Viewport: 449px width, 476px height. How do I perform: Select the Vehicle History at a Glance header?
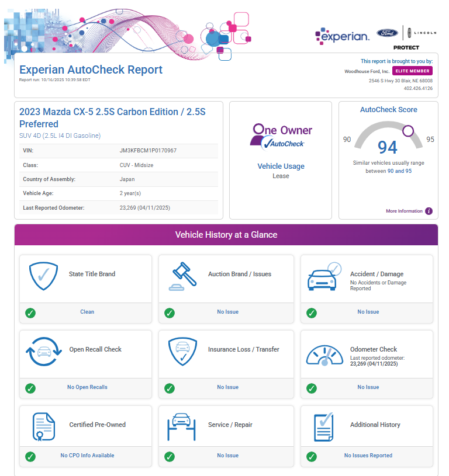coord(226,235)
